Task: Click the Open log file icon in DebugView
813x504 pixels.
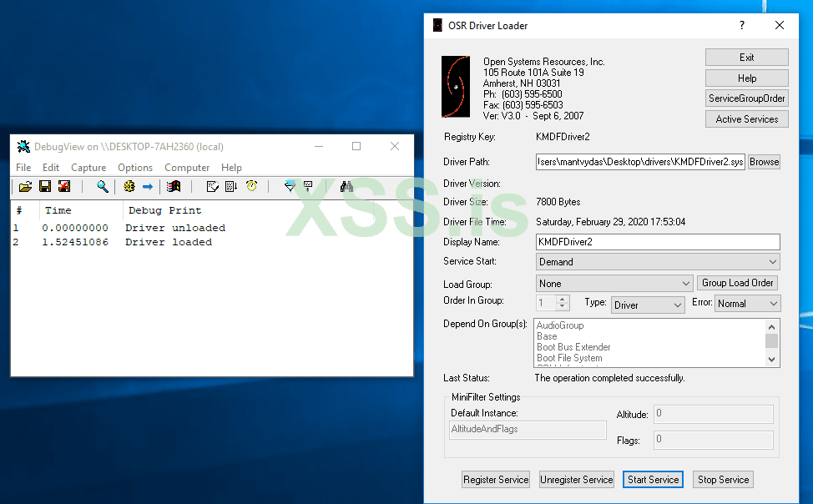Action: click(25, 186)
